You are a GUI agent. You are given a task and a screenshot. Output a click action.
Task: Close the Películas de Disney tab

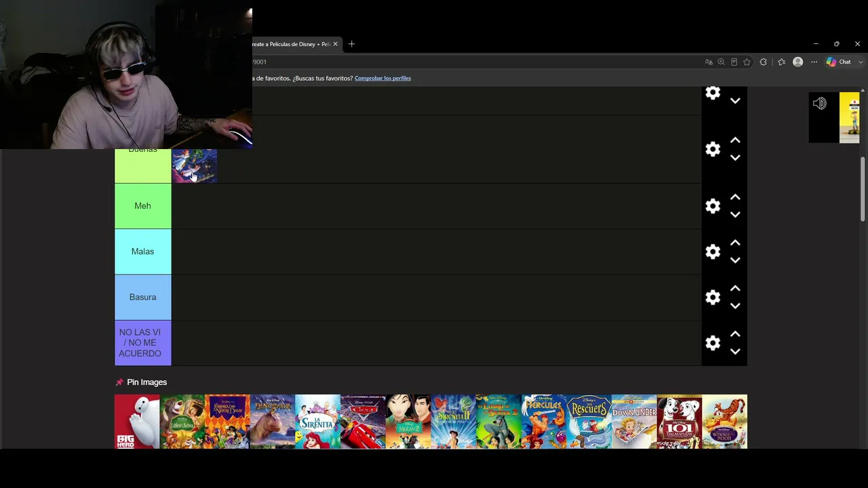pos(335,44)
